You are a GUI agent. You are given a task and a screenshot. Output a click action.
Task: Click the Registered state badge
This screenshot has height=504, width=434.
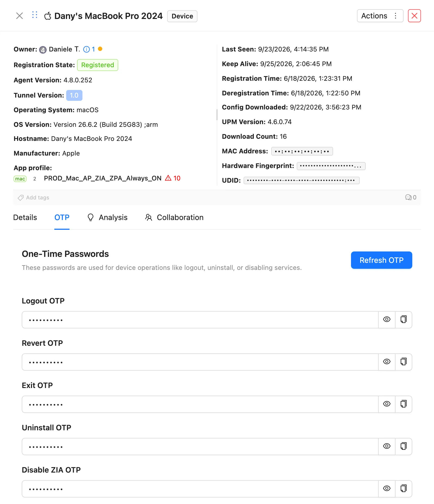[x=98, y=65]
